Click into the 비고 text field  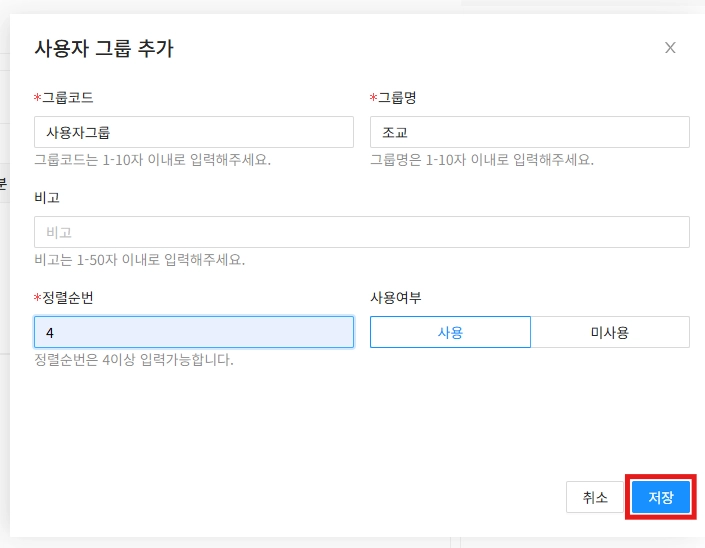361,232
